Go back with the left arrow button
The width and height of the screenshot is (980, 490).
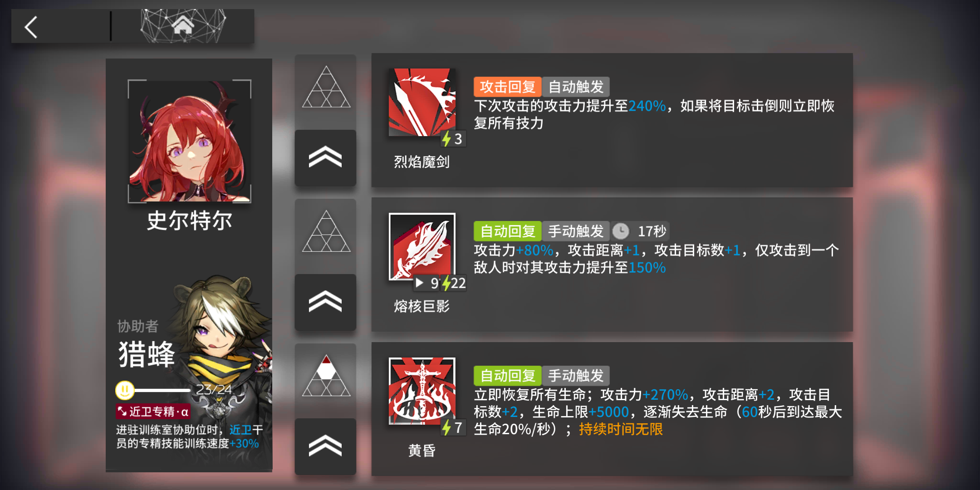(31, 27)
